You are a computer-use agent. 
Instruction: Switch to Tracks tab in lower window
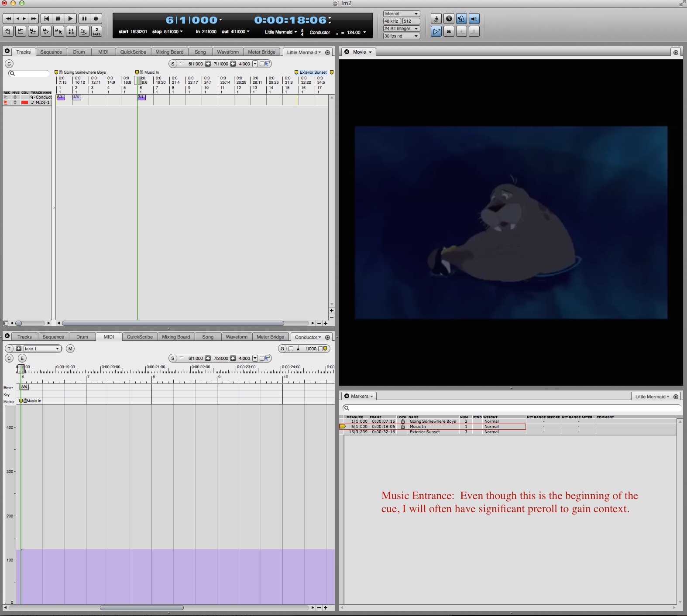point(24,337)
